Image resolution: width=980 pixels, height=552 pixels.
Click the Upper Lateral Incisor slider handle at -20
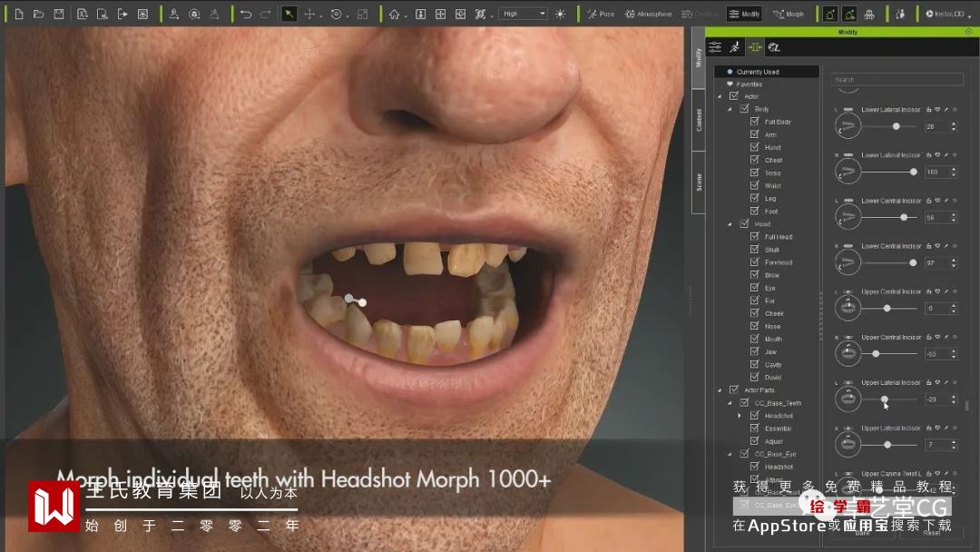tap(885, 399)
